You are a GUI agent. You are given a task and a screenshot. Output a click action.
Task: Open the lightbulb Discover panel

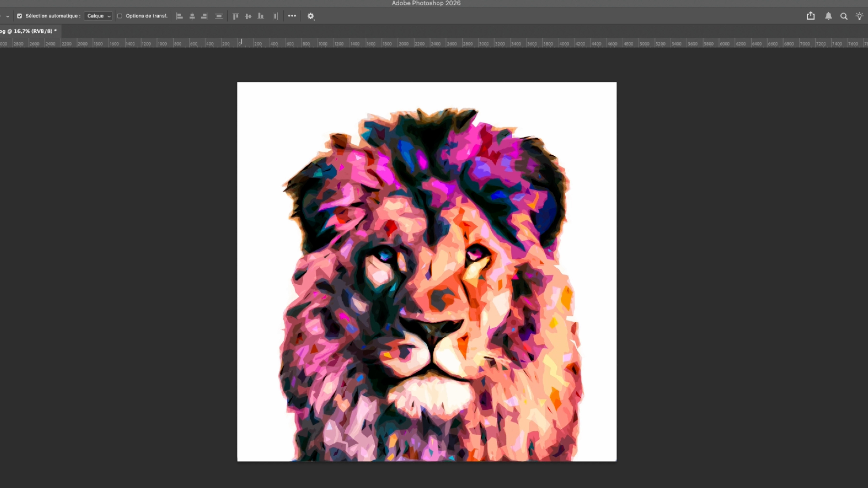[x=859, y=16]
